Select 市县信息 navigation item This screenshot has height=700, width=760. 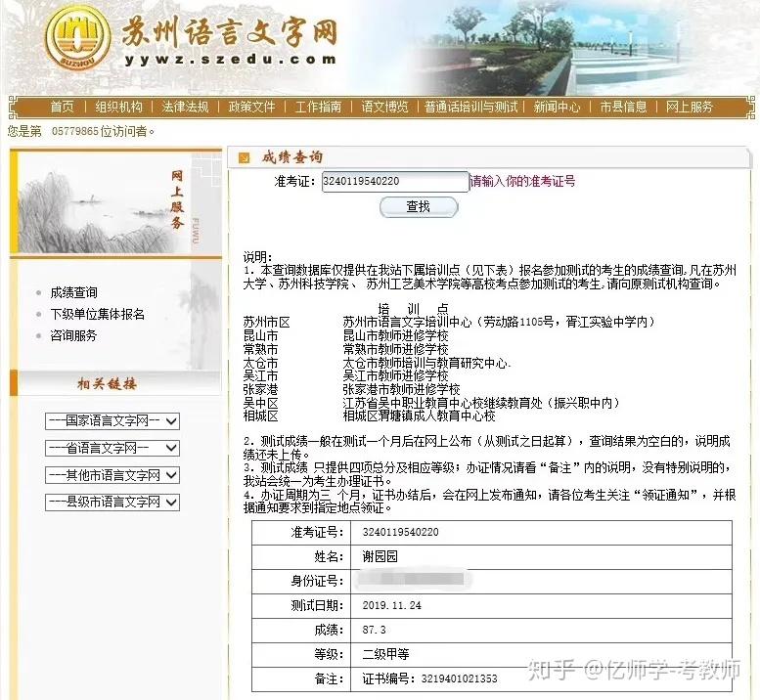pyautogui.click(x=623, y=107)
